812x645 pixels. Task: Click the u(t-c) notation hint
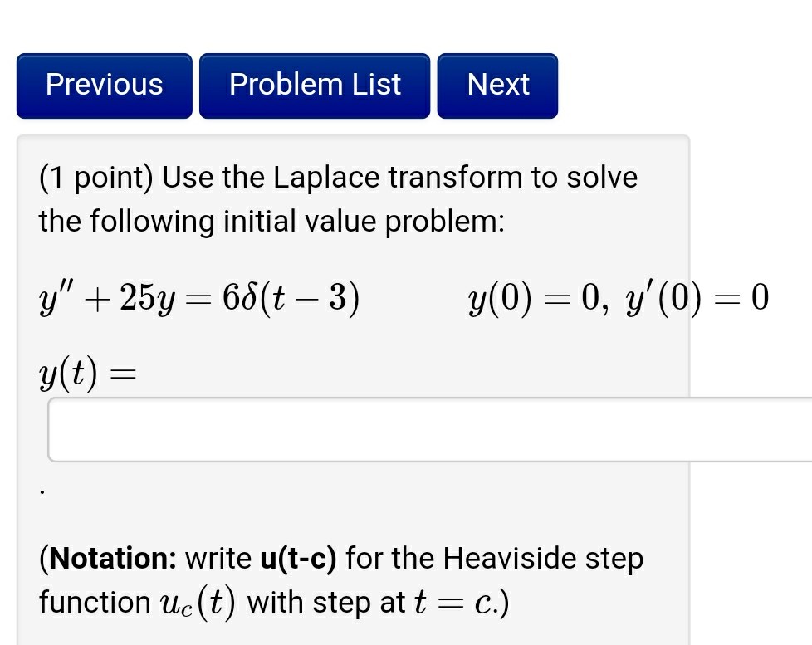pyautogui.click(x=296, y=558)
